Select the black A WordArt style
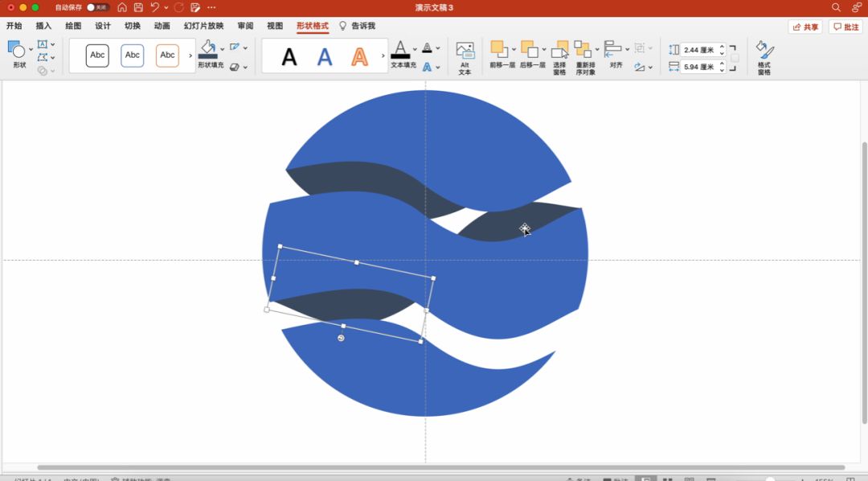868x481 pixels. tap(289, 56)
